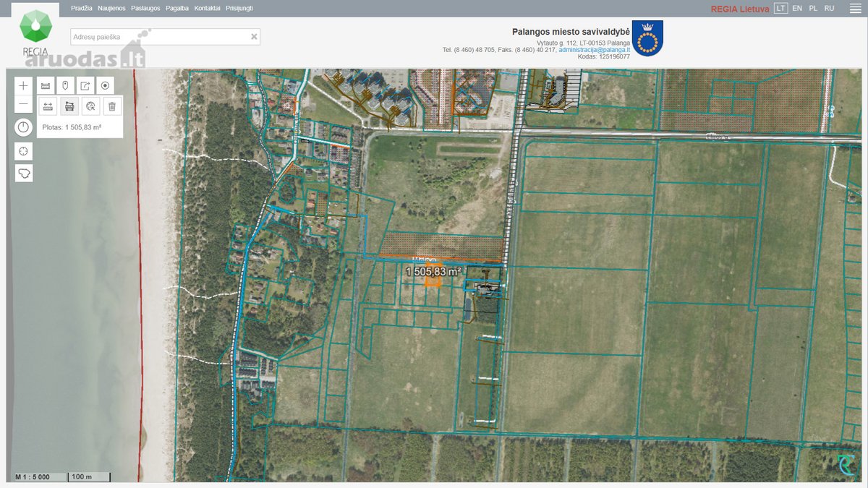The width and height of the screenshot is (868, 488).
Task: Open the Naujienos menu item
Action: [111, 8]
